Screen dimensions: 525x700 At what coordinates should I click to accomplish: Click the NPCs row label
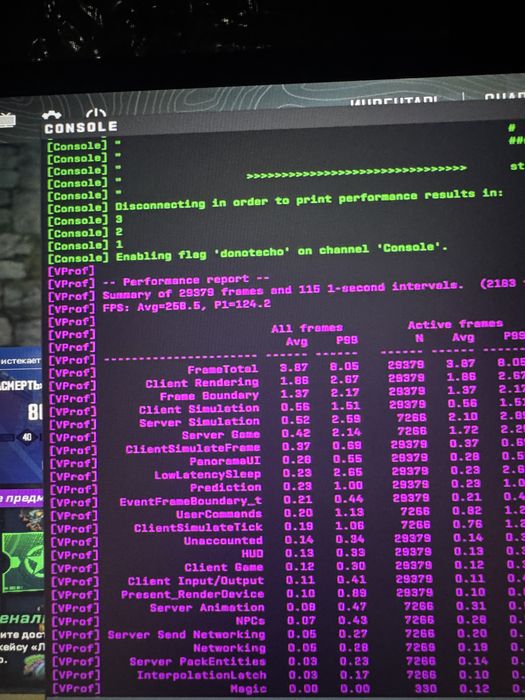(x=251, y=621)
